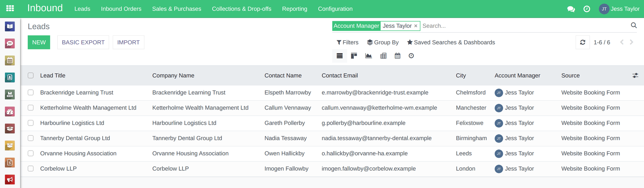Open the blue book app in sidebar

pyautogui.click(x=10, y=27)
